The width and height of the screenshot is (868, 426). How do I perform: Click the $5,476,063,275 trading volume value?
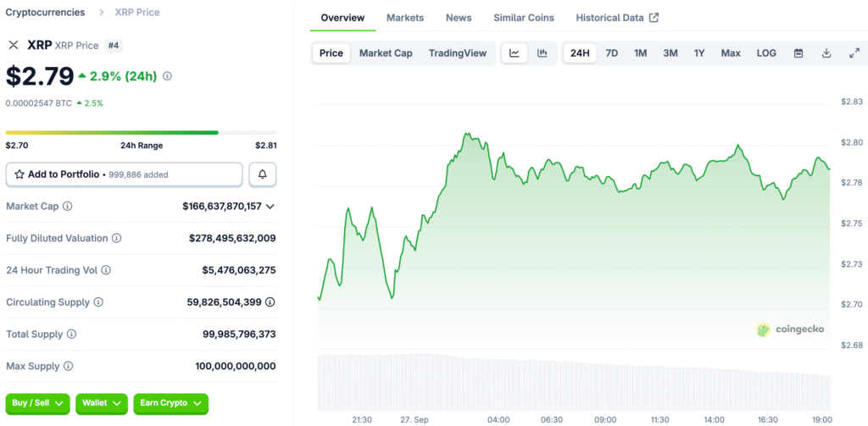click(239, 270)
